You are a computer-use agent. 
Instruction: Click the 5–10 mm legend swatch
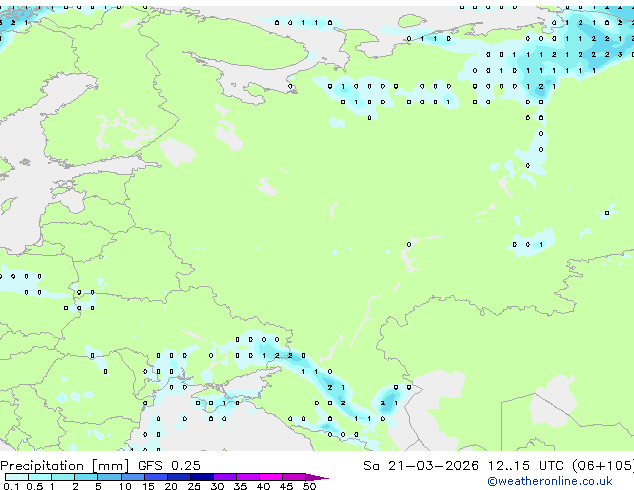[x=110, y=477]
